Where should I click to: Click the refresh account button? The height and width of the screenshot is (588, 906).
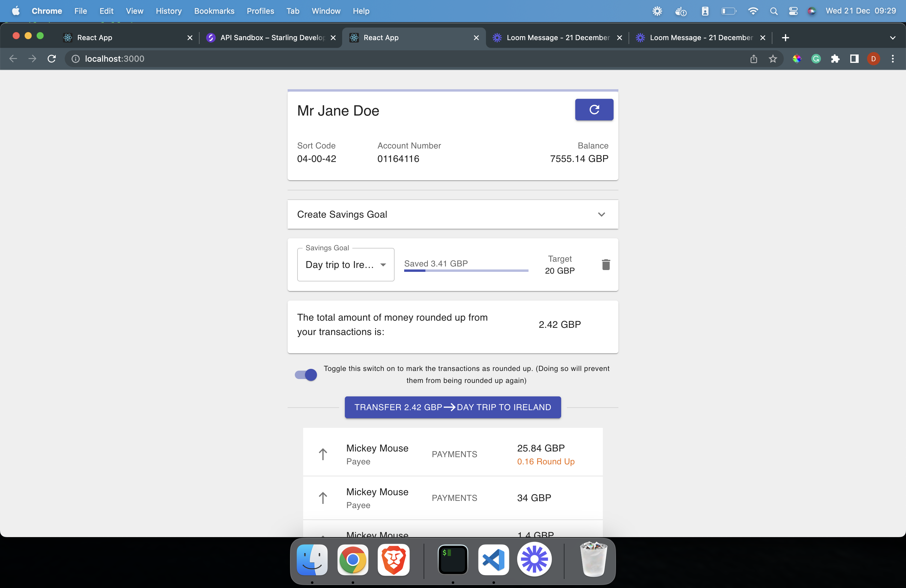click(x=594, y=110)
